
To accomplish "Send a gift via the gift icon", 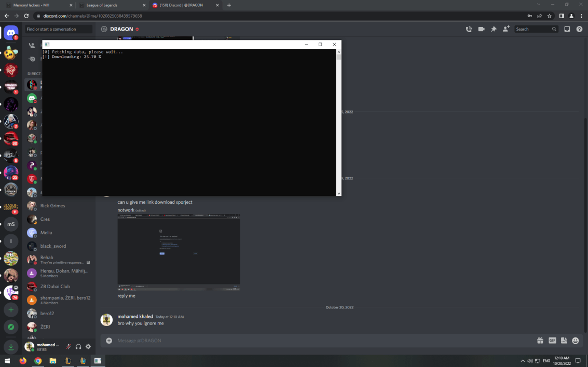I will pos(540,341).
